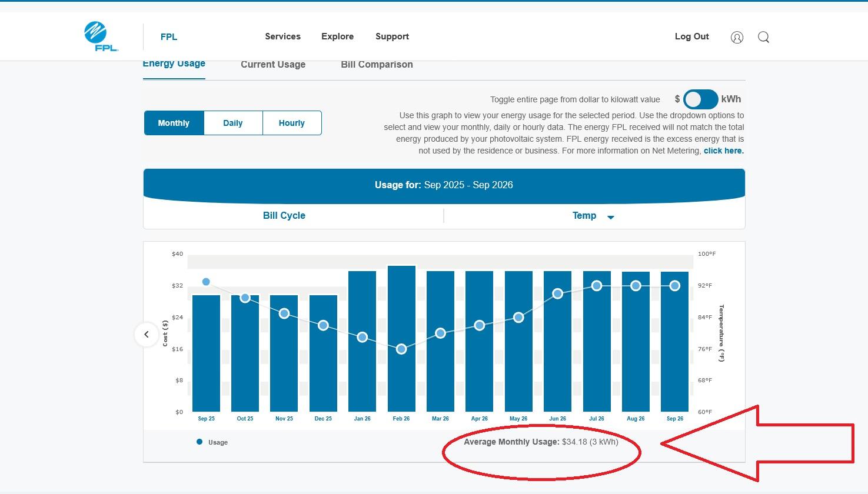The image size is (868, 494).
Task: Click the Jan 26 usage bar
Action: [x=363, y=341]
